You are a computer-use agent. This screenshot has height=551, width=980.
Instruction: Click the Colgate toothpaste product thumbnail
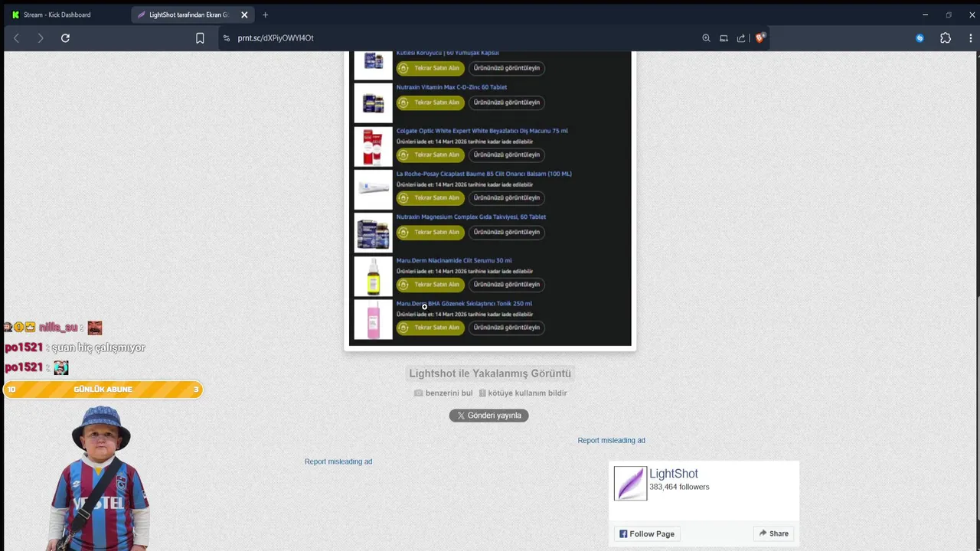(x=373, y=146)
